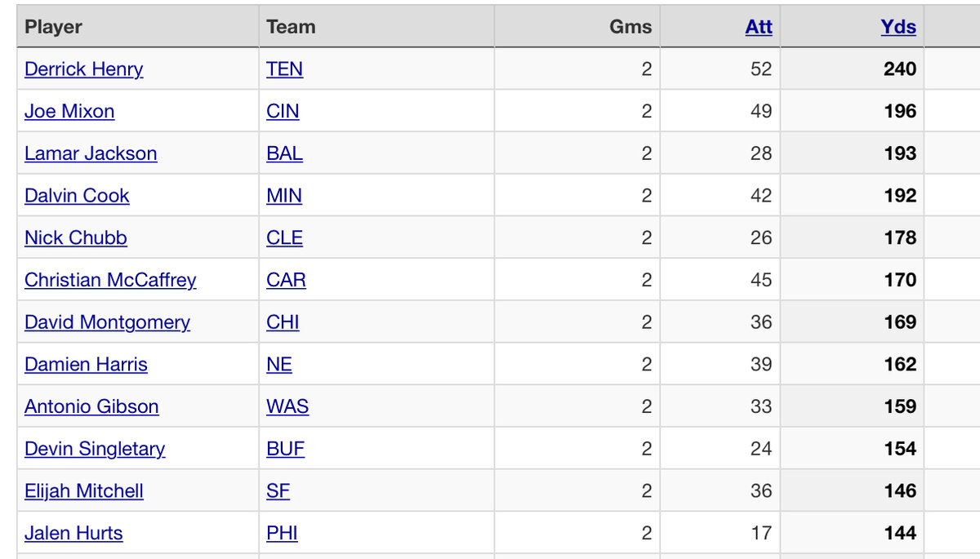Select the NE team link

coord(278,365)
